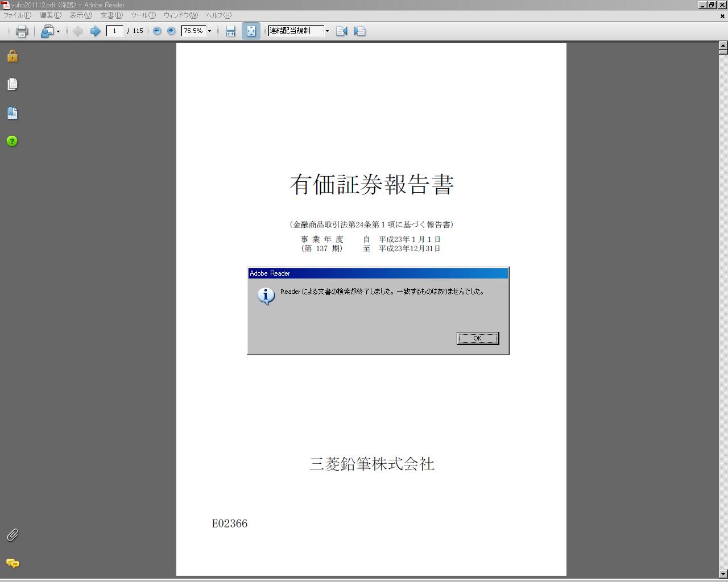Open the security lock panel icon
This screenshot has width=728, height=582.
pyautogui.click(x=13, y=56)
